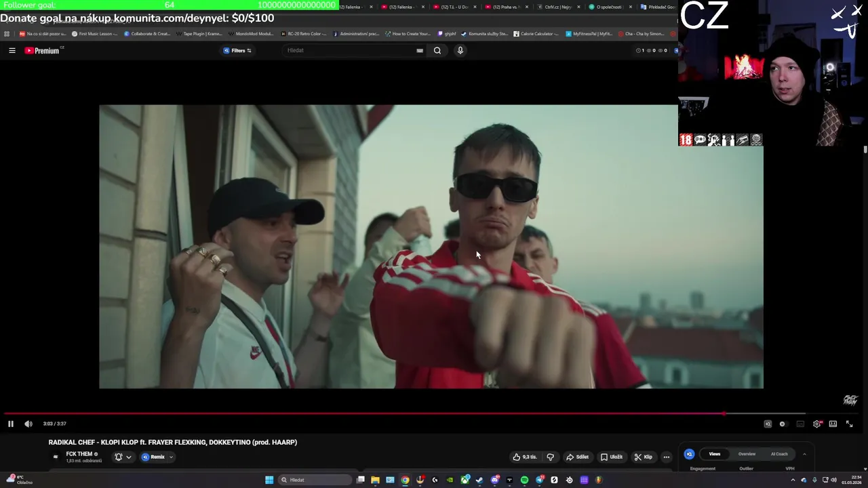This screenshot has width=868, height=488.
Task: Open Task View on the taskbar
Action: pyautogui.click(x=360, y=480)
